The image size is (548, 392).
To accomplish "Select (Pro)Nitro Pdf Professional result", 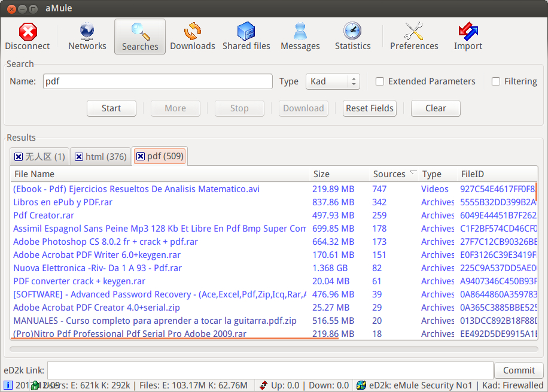I will 274,334.
